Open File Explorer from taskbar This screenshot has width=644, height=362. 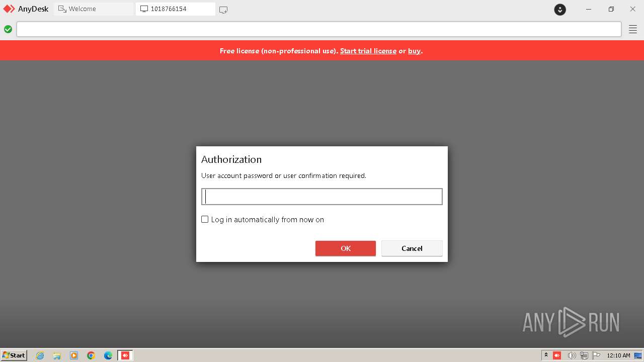(57, 355)
